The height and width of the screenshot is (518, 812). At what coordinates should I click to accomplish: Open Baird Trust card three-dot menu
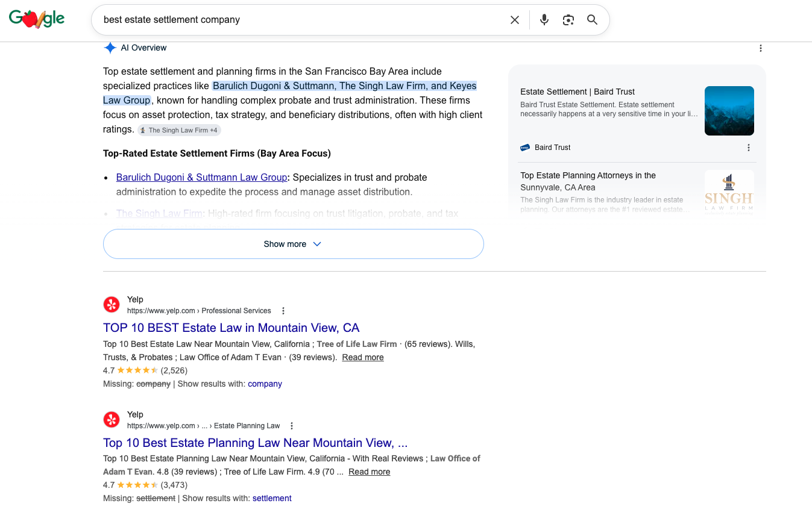749,148
